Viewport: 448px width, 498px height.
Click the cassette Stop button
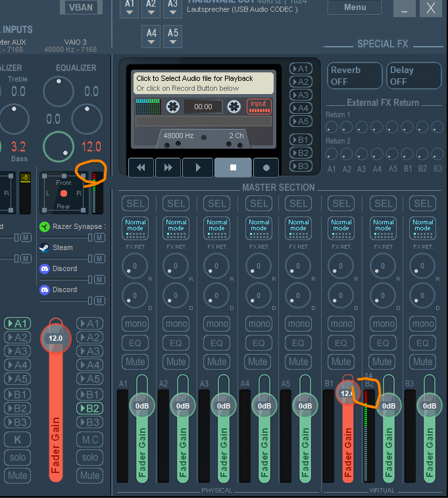(x=232, y=168)
